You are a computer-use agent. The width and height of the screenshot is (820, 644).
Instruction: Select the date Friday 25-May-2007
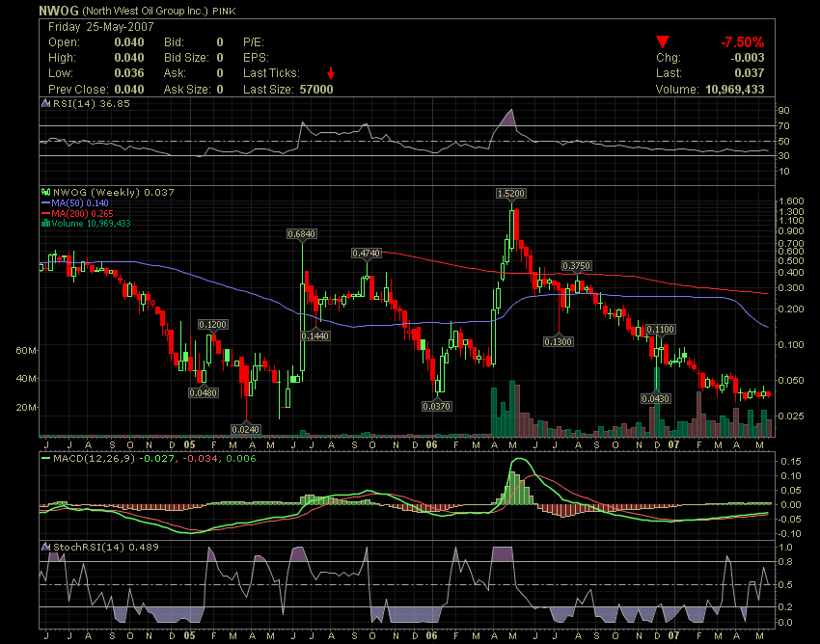coord(101,27)
